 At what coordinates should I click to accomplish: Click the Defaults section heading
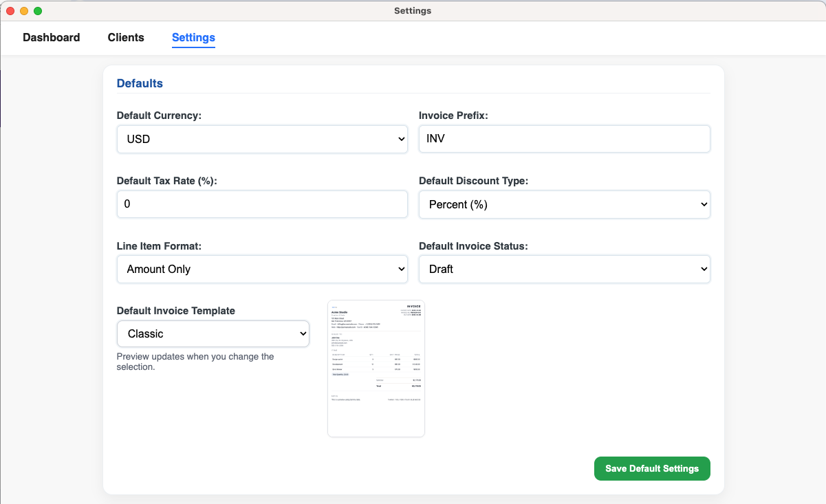click(x=140, y=83)
